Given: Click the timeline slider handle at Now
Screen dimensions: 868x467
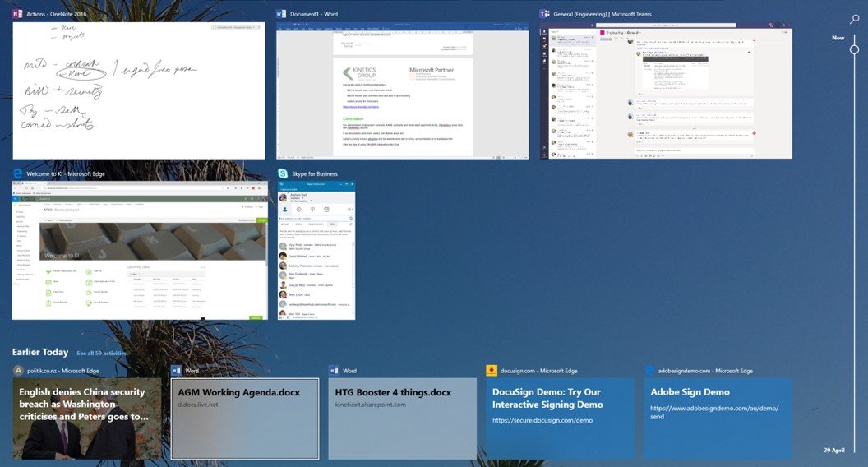Looking at the screenshot, I should pos(854,49).
